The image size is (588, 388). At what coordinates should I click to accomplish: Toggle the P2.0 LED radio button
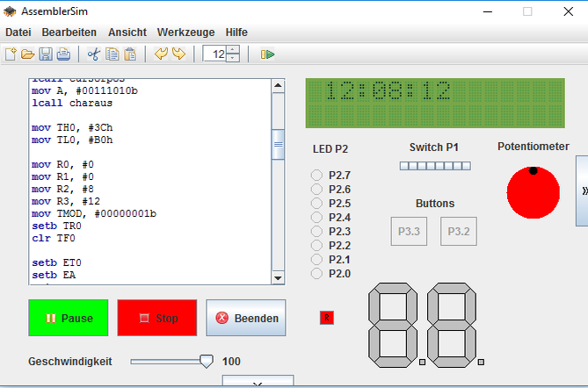click(x=316, y=274)
